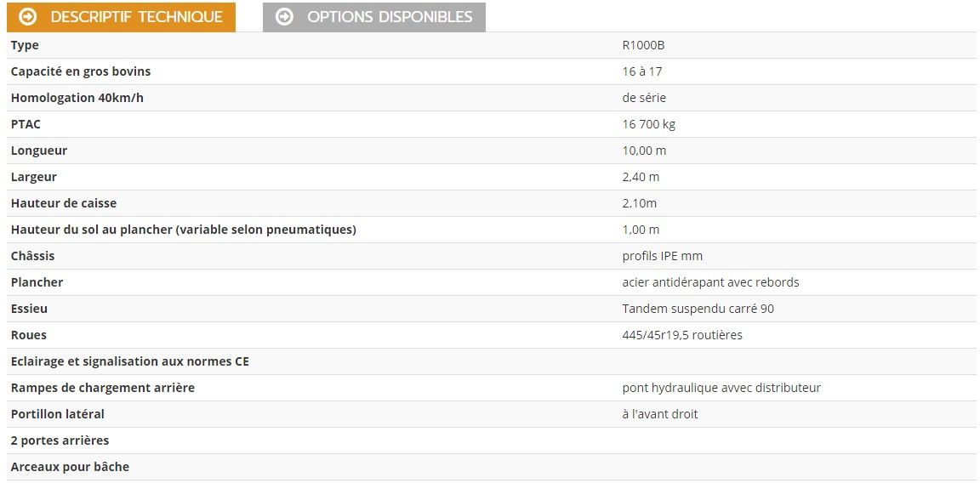Screen dimensions: 980x483
Task: Click the Essieu value Tandem suspendu carré 90
Action: pyautogui.click(x=698, y=309)
